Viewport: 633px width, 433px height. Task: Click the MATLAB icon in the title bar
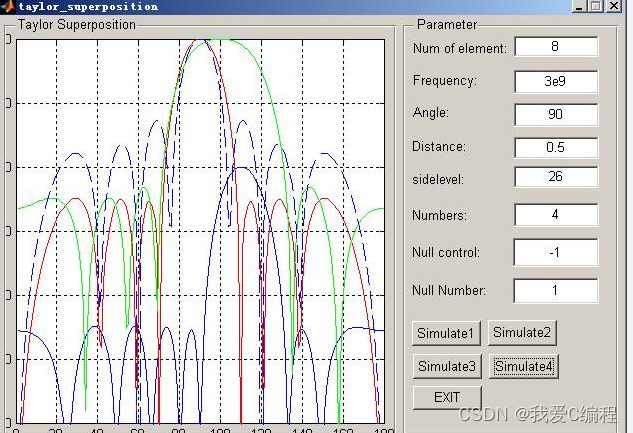pyautogui.click(x=8, y=6)
